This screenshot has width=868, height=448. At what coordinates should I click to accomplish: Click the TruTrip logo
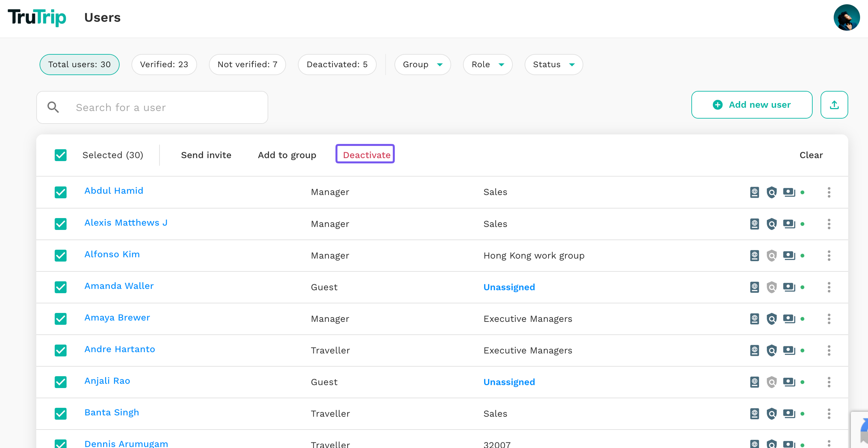[x=37, y=17]
